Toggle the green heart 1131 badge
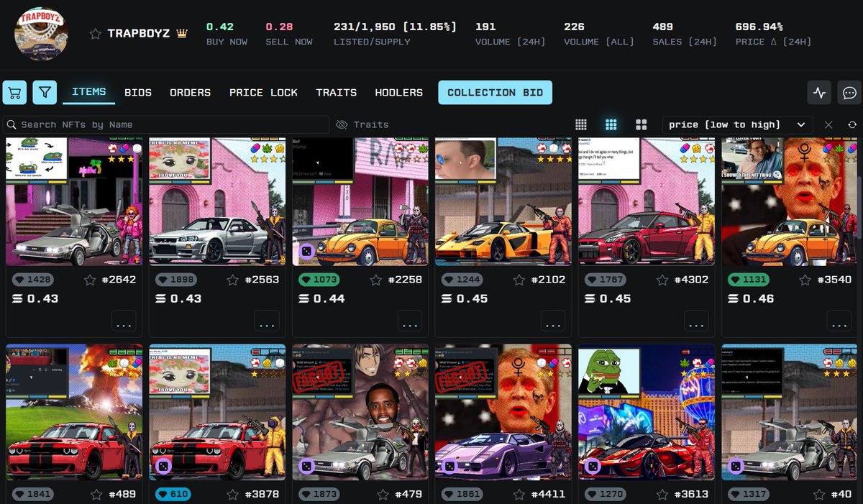This screenshot has width=863, height=504. 749,280
